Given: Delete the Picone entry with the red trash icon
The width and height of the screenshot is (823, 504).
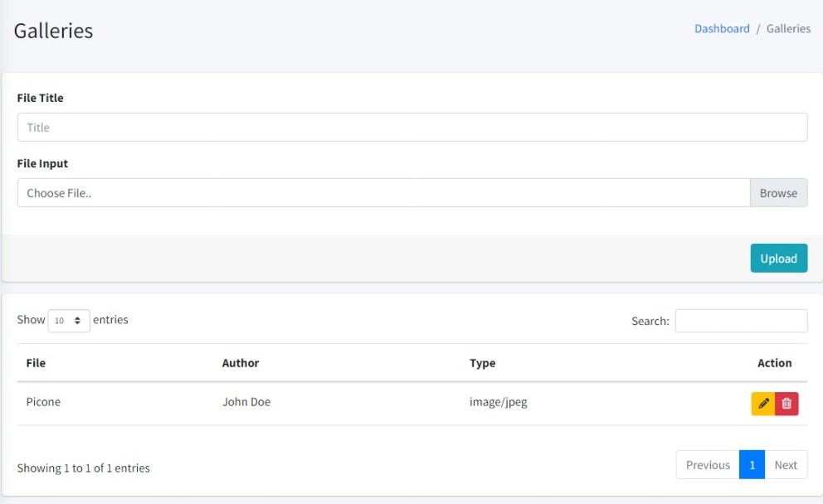Looking at the screenshot, I should (786, 404).
